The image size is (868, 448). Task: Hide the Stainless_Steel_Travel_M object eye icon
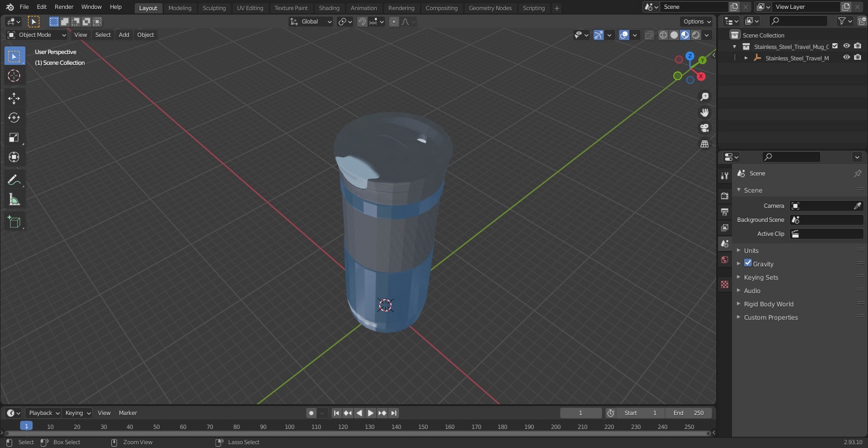point(846,58)
